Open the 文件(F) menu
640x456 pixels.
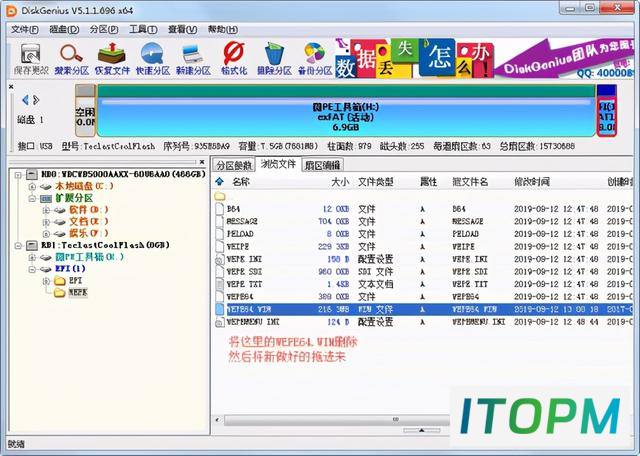24,29
